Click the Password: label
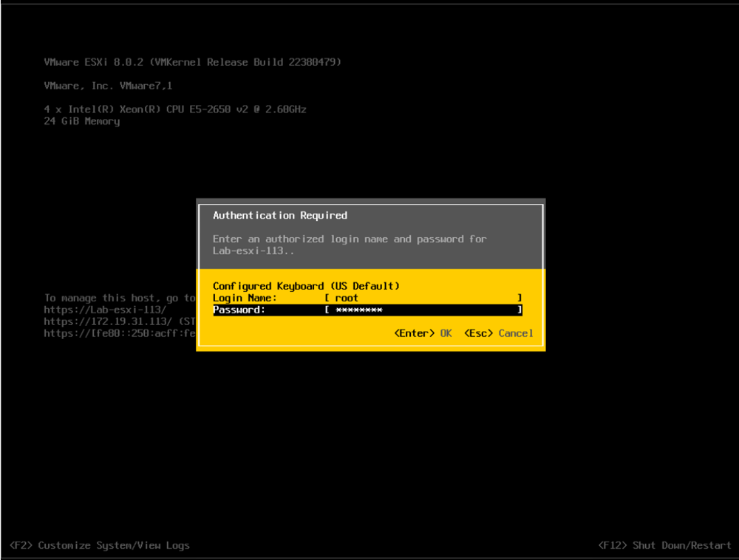 [x=239, y=310]
